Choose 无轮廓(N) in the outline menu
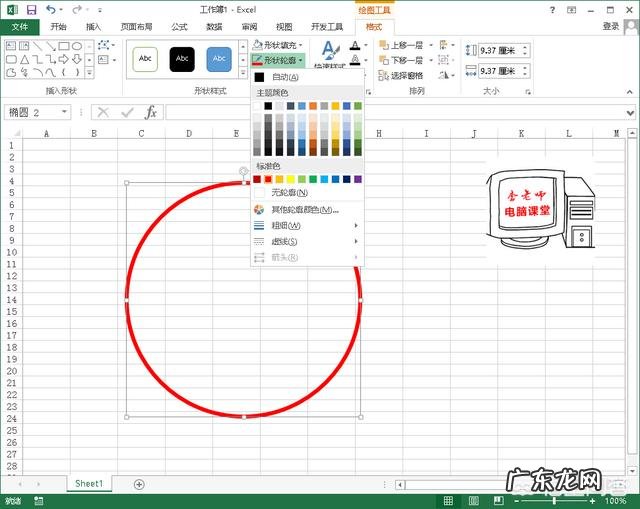This screenshot has width=640, height=509. pyautogui.click(x=307, y=192)
